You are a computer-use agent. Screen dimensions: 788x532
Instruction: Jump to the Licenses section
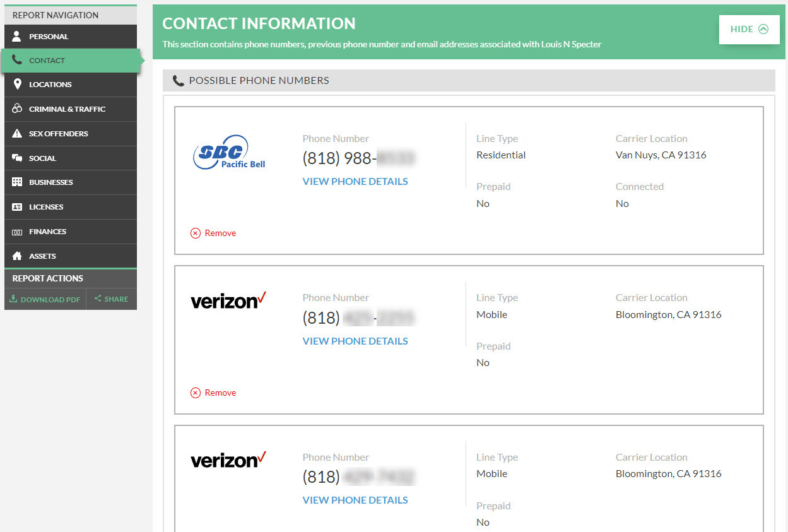(71, 207)
